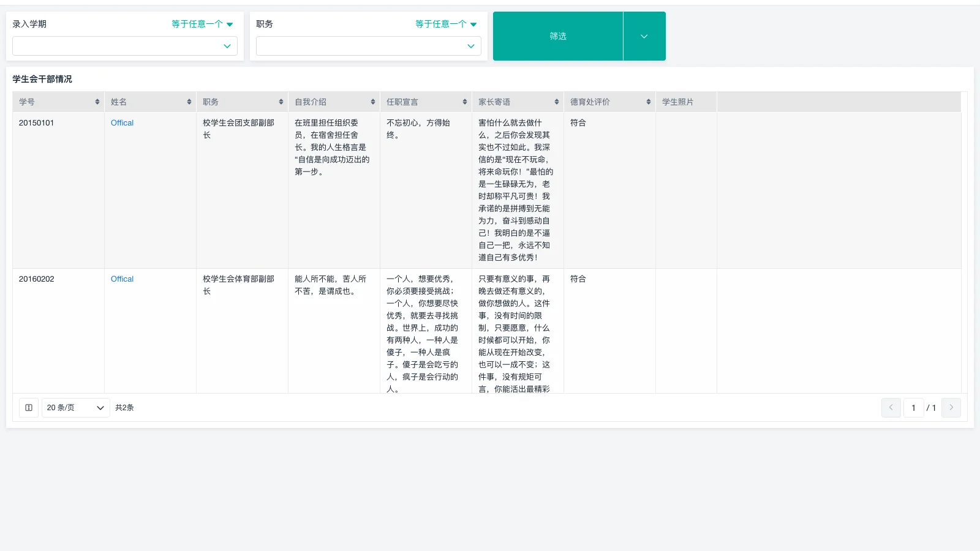Sort the 家长寄语 column
The width and height of the screenshot is (980, 551).
pos(556,102)
